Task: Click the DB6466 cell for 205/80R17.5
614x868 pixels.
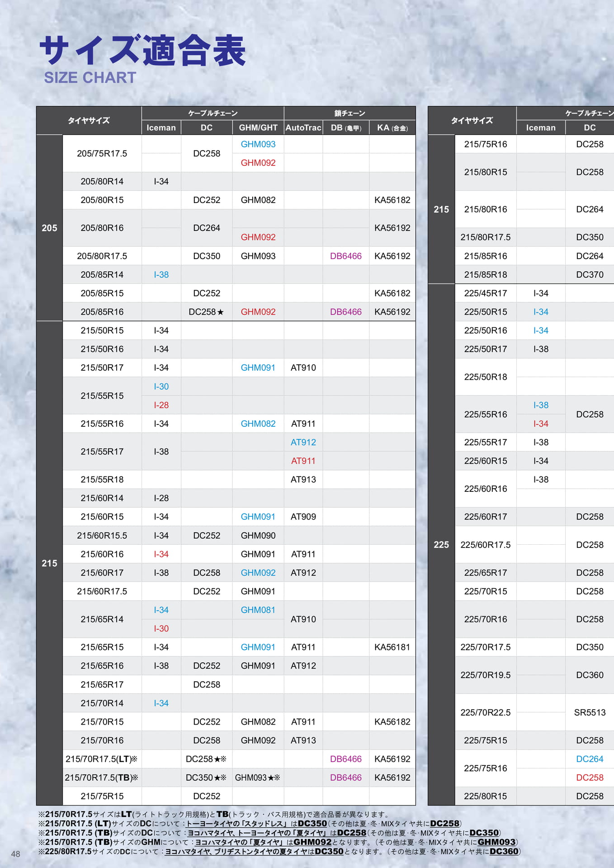Action: pyautogui.click(x=346, y=256)
